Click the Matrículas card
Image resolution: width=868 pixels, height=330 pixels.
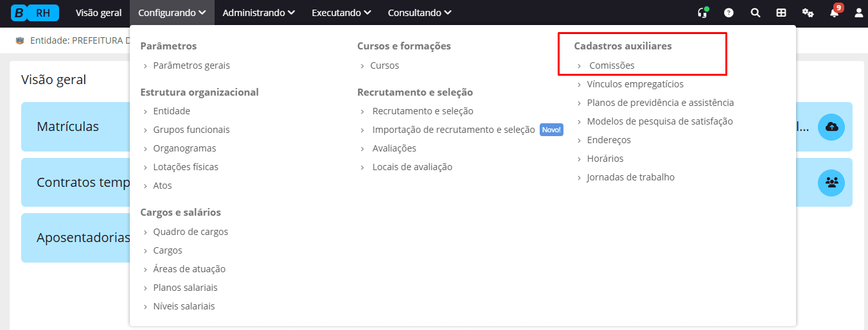76,126
